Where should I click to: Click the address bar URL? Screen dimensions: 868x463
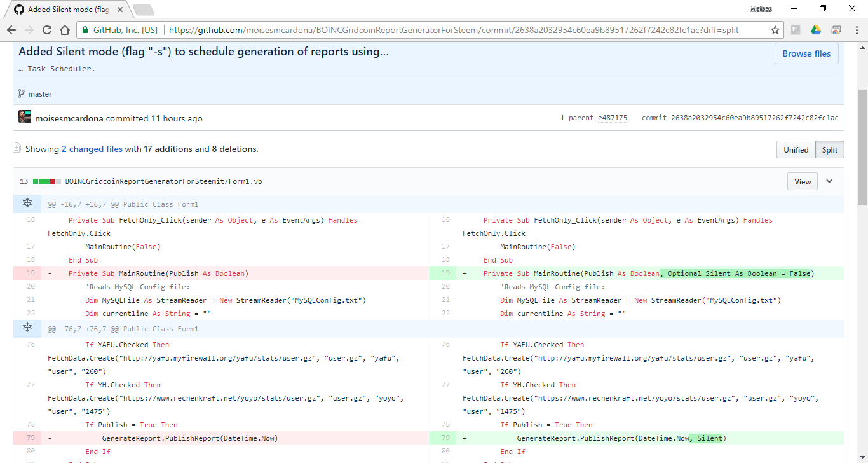(454, 30)
